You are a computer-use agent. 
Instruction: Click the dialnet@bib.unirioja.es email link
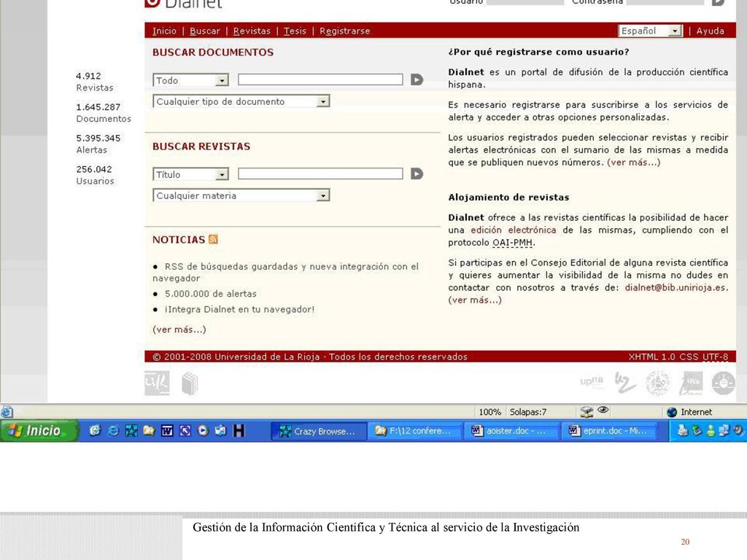[x=676, y=287]
